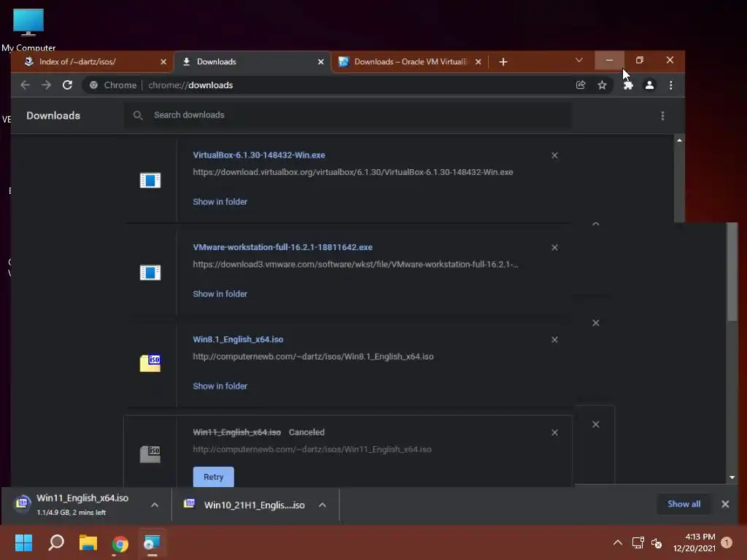Viewport: 747px width, 560px height.
Task: Open the muted volume tray icon
Action: pyautogui.click(x=657, y=542)
